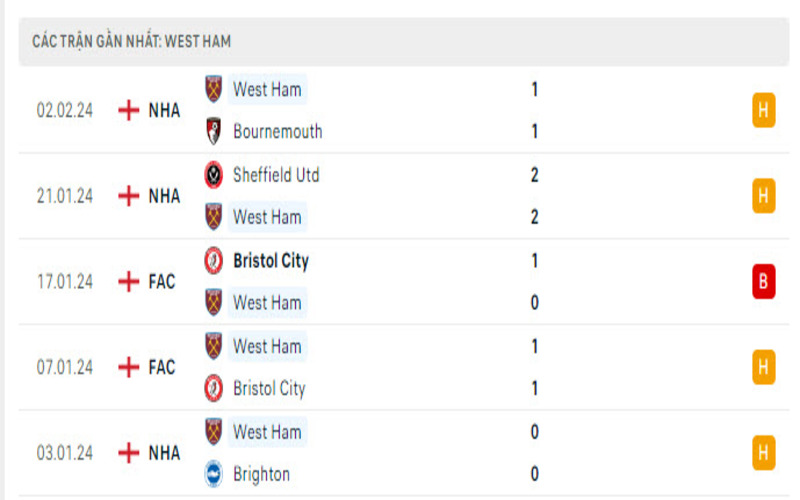Click Bristol City crest in 07.01.24 match
800x500 pixels.
coord(213,388)
